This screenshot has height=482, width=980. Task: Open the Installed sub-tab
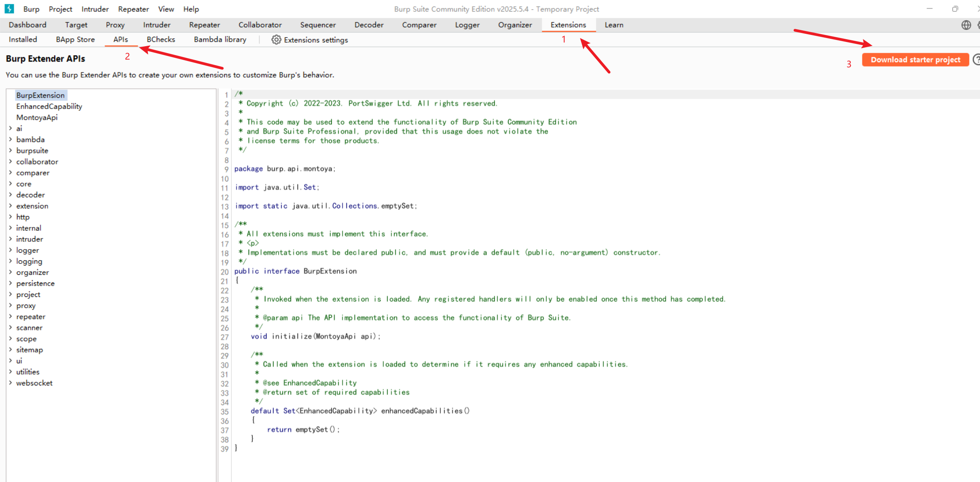click(x=23, y=40)
